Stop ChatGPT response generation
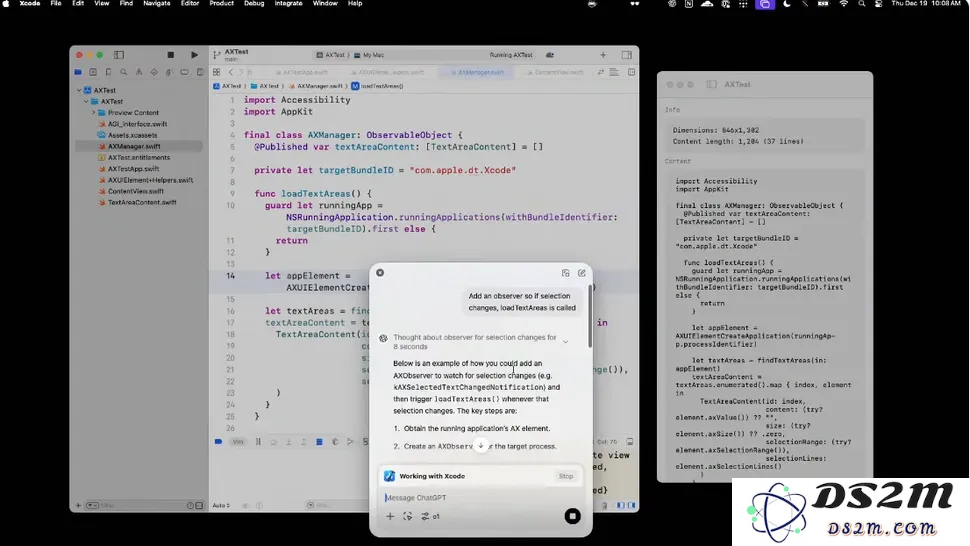The image size is (970, 546). click(x=572, y=516)
